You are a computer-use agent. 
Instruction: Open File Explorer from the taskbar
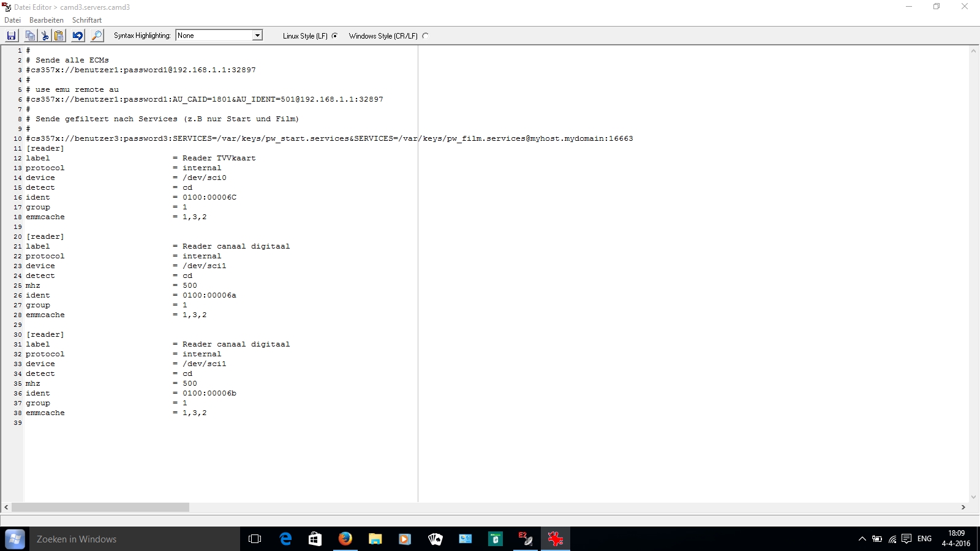(x=375, y=539)
